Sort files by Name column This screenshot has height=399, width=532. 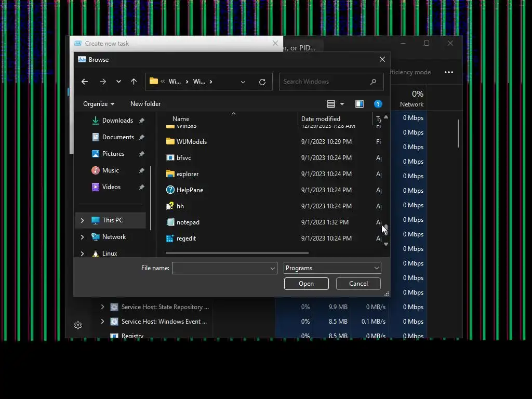pyautogui.click(x=181, y=119)
